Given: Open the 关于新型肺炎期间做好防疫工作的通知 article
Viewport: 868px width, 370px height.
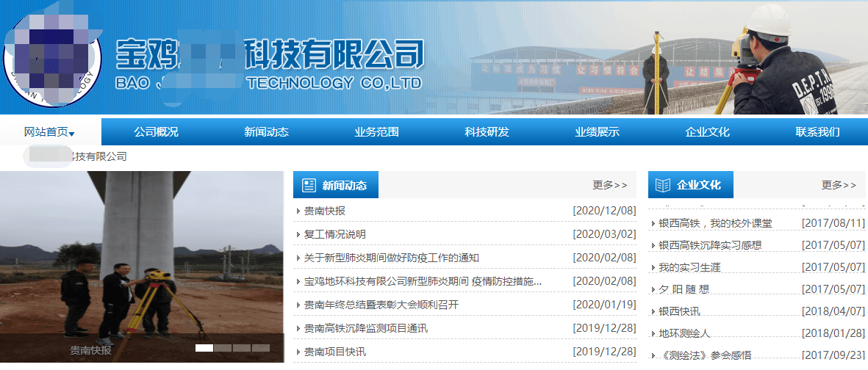Looking at the screenshot, I should [392, 258].
